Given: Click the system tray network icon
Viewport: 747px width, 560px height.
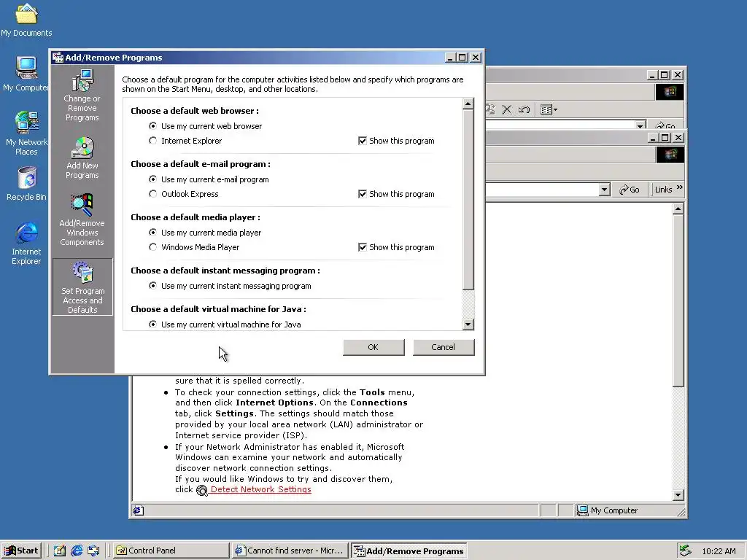Looking at the screenshot, I should 685,551.
